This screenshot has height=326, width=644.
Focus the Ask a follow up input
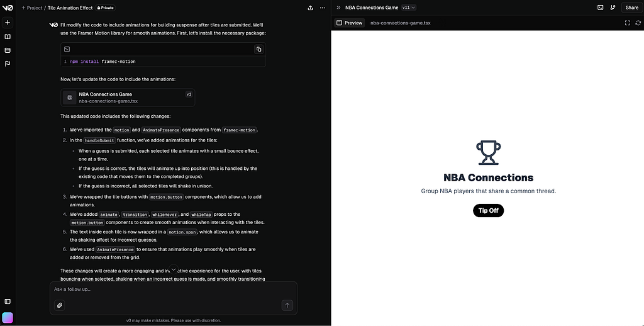174,289
